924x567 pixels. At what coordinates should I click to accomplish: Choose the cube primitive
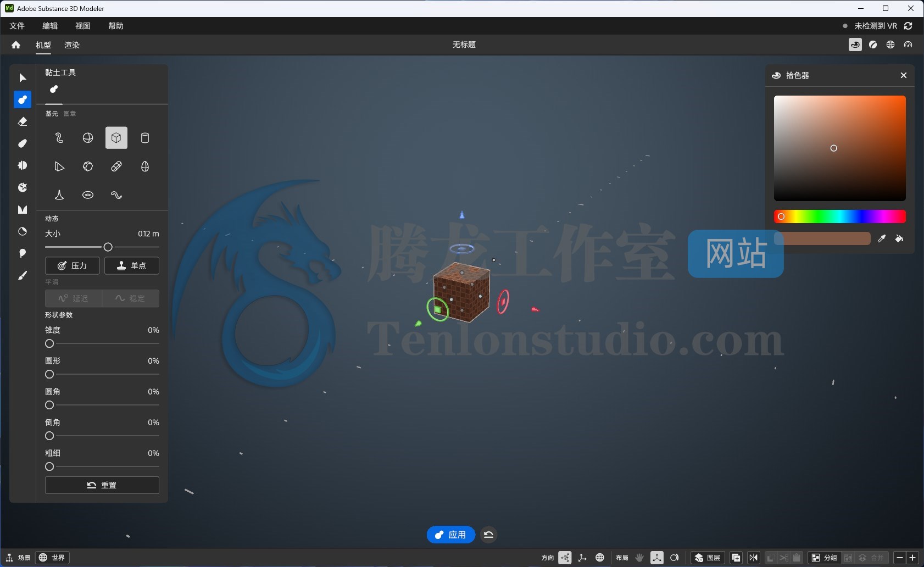[x=116, y=138]
